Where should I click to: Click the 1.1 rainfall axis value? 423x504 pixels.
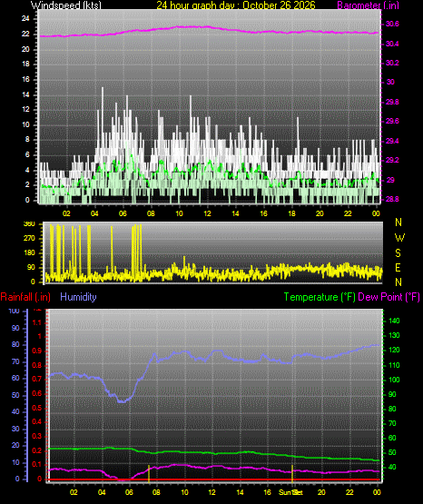click(37, 322)
